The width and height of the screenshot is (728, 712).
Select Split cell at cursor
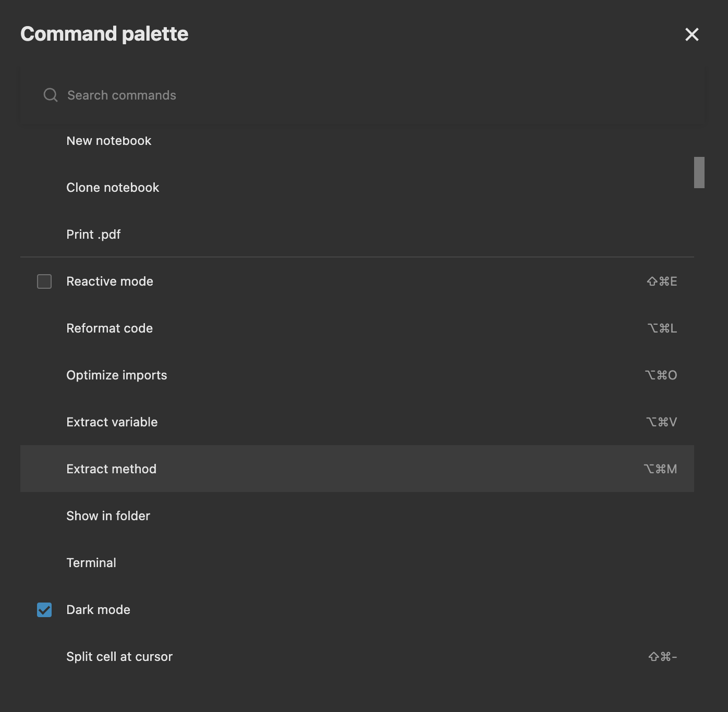pos(119,656)
